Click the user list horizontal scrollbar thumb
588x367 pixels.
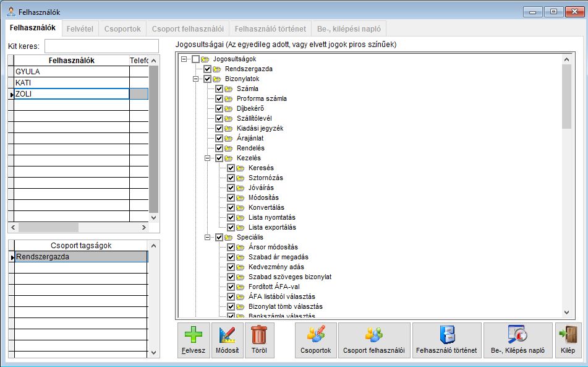click(x=48, y=227)
